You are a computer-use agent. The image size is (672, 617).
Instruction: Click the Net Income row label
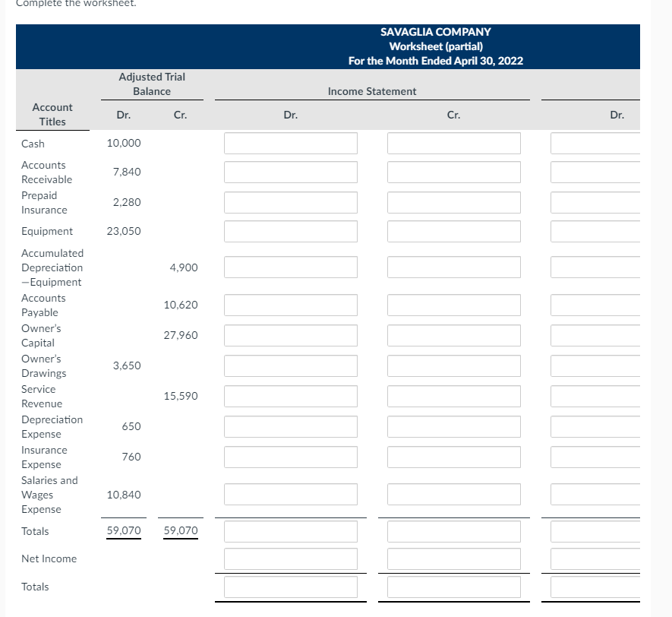(x=49, y=558)
